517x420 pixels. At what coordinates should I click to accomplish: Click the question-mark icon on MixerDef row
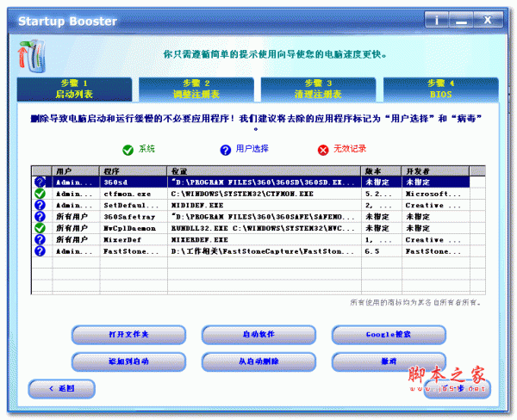(x=40, y=239)
